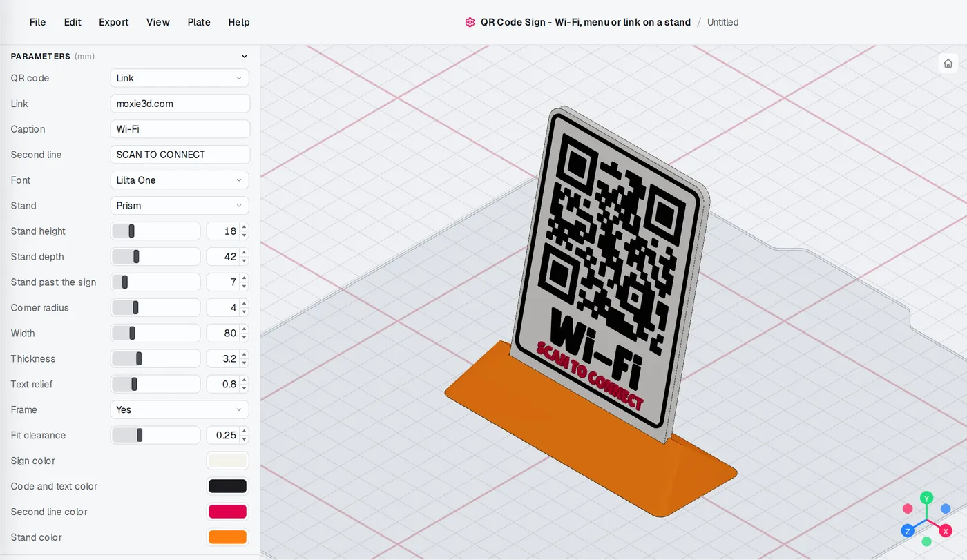Click the home view reset icon
The height and width of the screenshot is (560, 967).
coord(948,63)
